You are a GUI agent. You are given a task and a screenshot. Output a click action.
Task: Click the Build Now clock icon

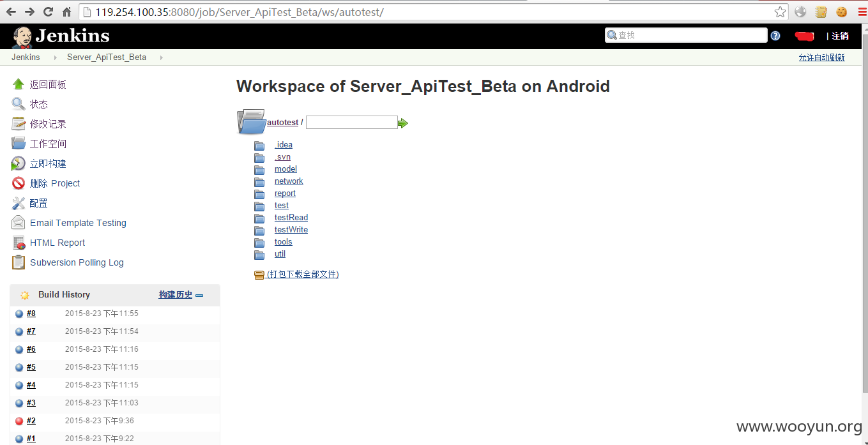point(19,163)
